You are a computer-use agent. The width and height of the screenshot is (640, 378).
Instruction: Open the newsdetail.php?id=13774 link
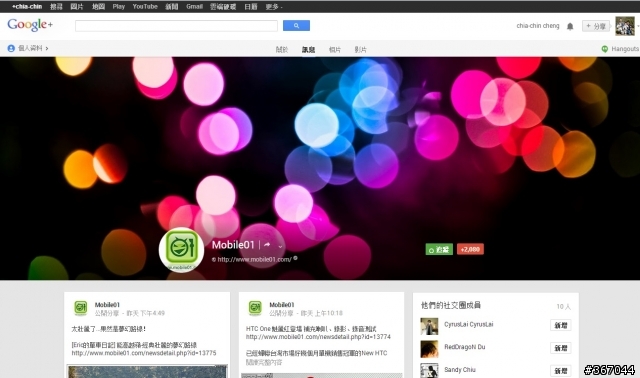(x=318, y=337)
